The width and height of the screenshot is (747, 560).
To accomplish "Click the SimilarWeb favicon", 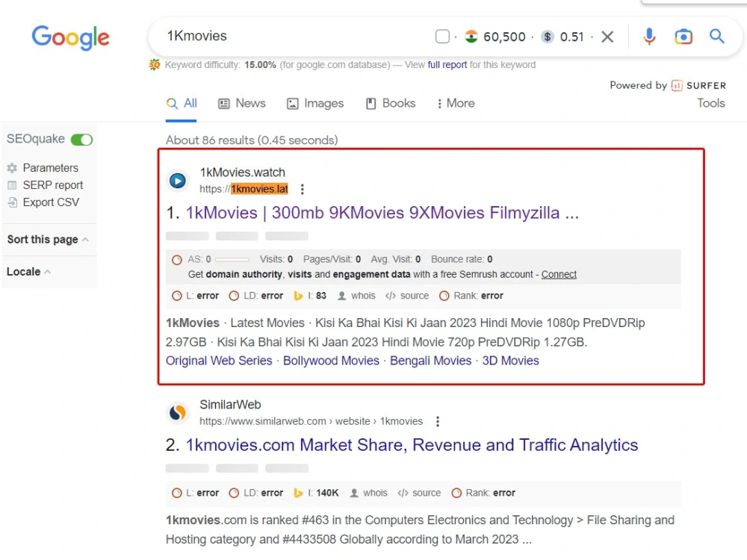I will pyautogui.click(x=178, y=413).
